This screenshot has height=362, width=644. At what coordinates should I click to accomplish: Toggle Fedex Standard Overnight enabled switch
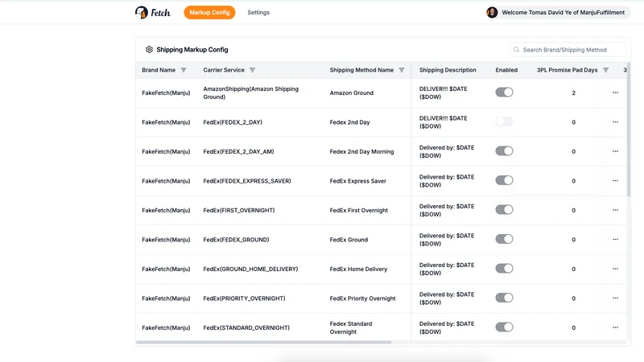point(504,327)
